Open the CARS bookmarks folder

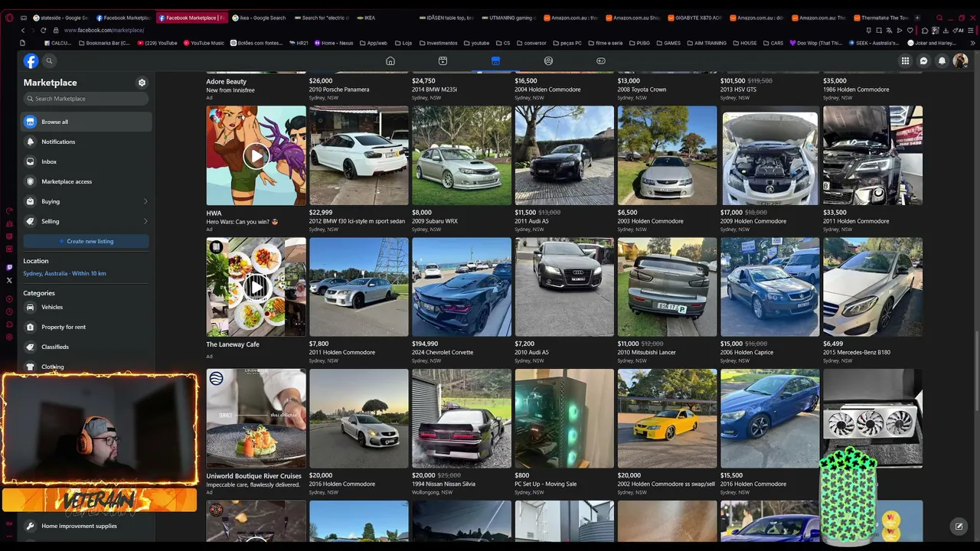(773, 43)
